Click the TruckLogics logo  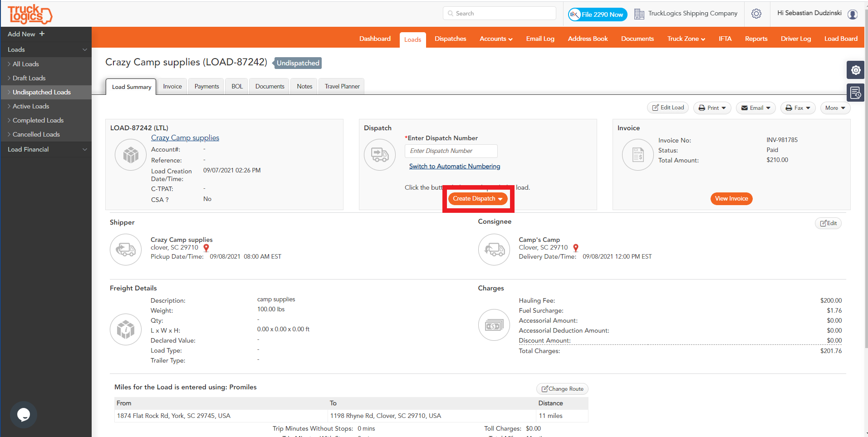pos(30,14)
